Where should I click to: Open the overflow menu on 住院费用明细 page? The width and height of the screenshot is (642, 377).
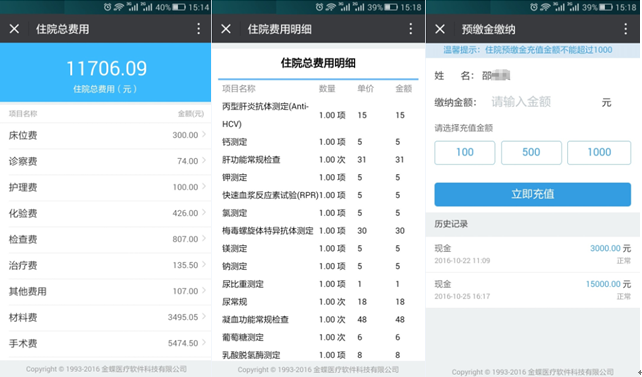(x=411, y=29)
